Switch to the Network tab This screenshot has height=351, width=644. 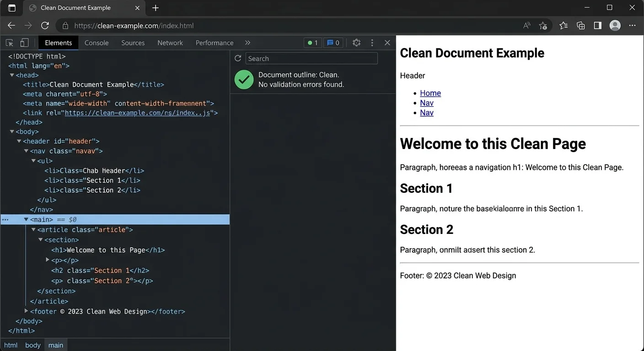tap(170, 43)
